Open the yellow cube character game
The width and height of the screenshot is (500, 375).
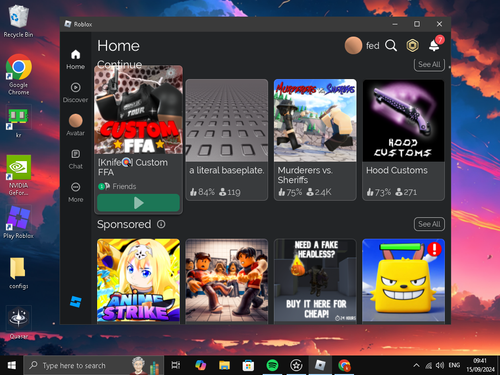[x=403, y=281]
